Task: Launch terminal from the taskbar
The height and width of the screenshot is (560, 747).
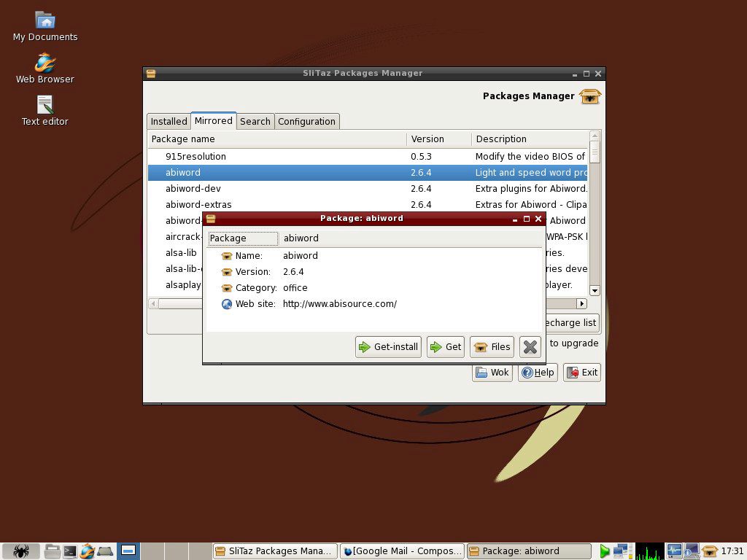Action: [70, 551]
